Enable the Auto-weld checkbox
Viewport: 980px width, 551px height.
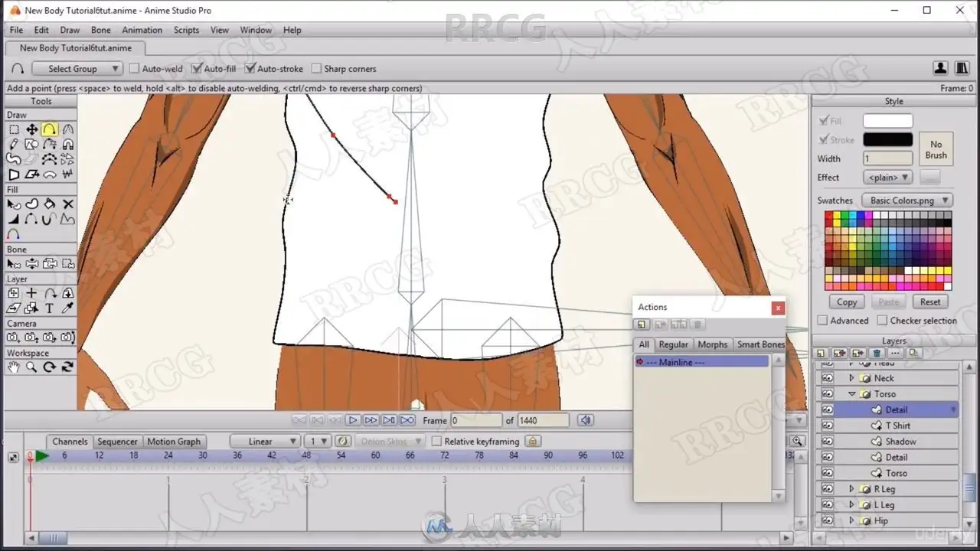coord(135,69)
